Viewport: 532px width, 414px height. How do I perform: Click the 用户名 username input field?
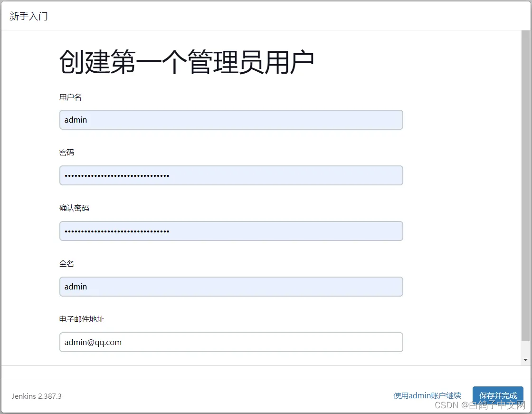pyautogui.click(x=231, y=120)
